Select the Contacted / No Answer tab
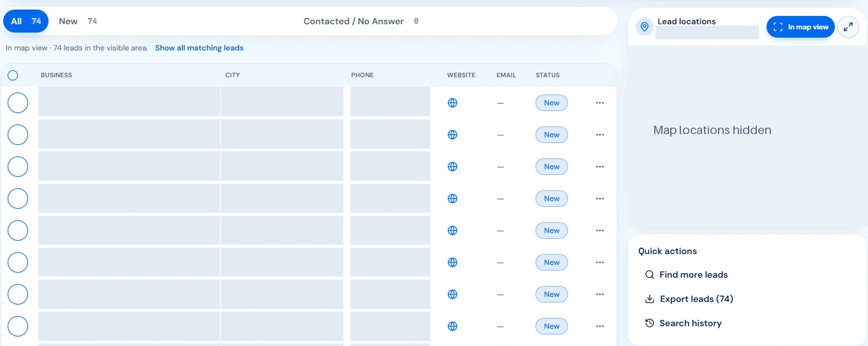The width and height of the screenshot is (868, 346). point(361,21)
